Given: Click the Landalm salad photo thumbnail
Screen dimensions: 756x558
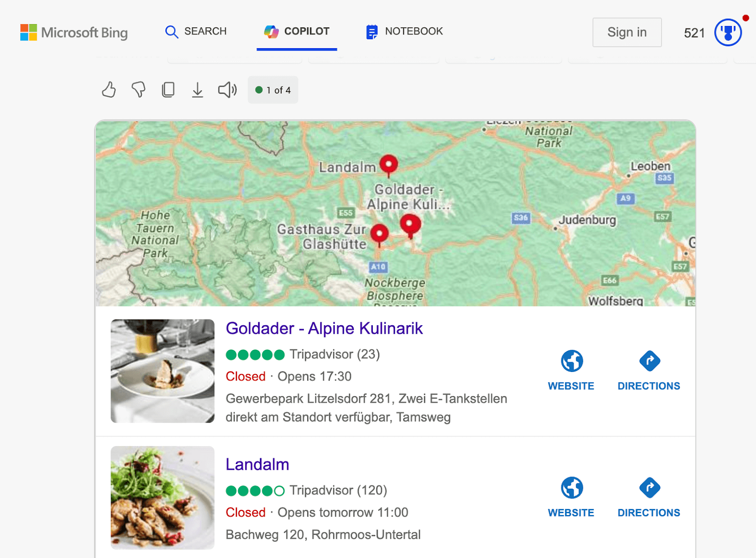Looking at the screenshot, I should [163, 498].
